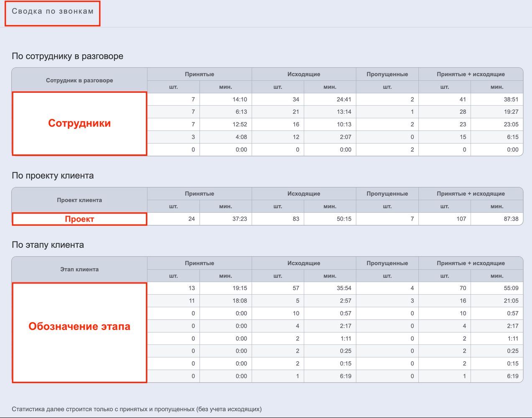Screen dimensions: 532x418
Task: Click the Обозначение этапа placeholder block
Action: [79, 326]
